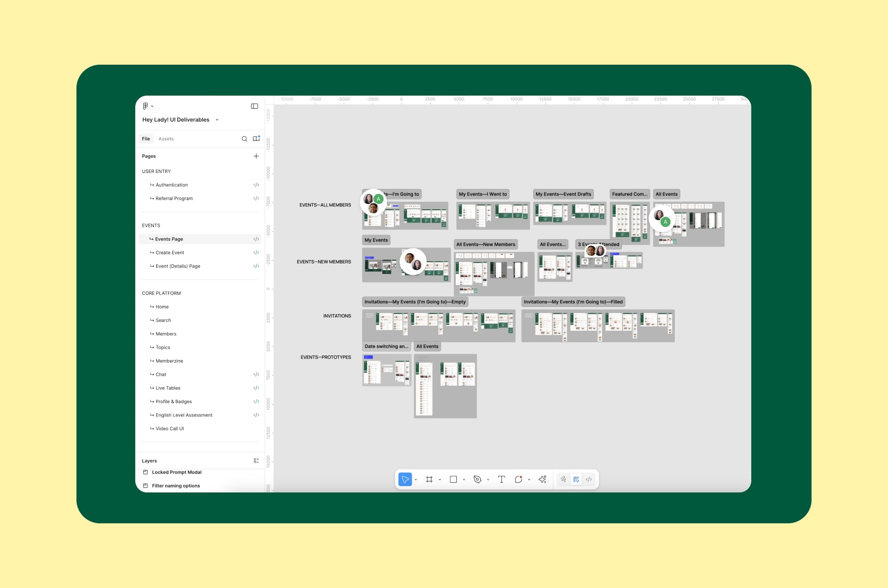This screenshot has height=588, width=888.
Task: Add a new page with plus
Action: [256, 156]
